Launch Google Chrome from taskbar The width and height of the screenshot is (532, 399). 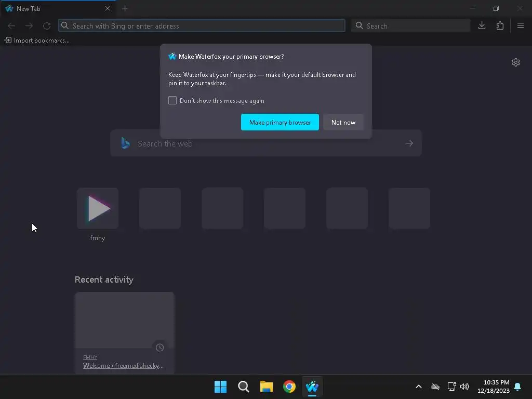(289, 387)
